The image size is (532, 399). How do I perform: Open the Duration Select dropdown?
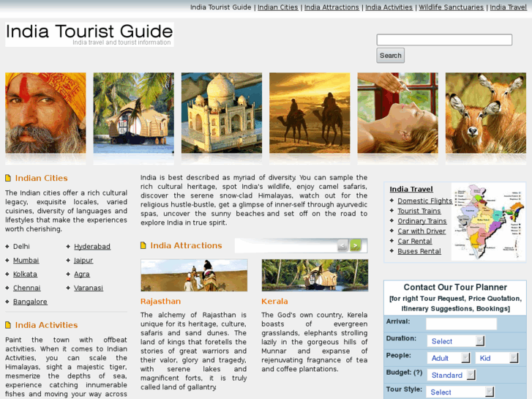point(456,341)
